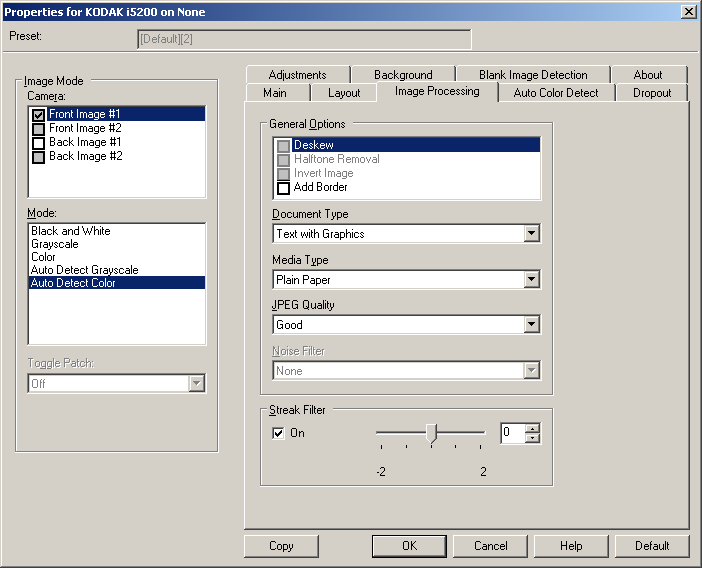The height and width of the screenshot is (568, 702).
Task: Click the Default button
Action: coord(652,546)
